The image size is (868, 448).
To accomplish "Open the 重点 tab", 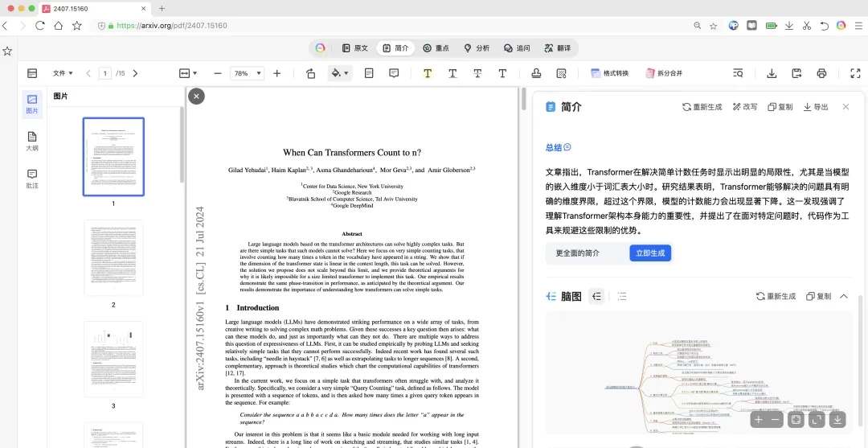I will 436,48.
